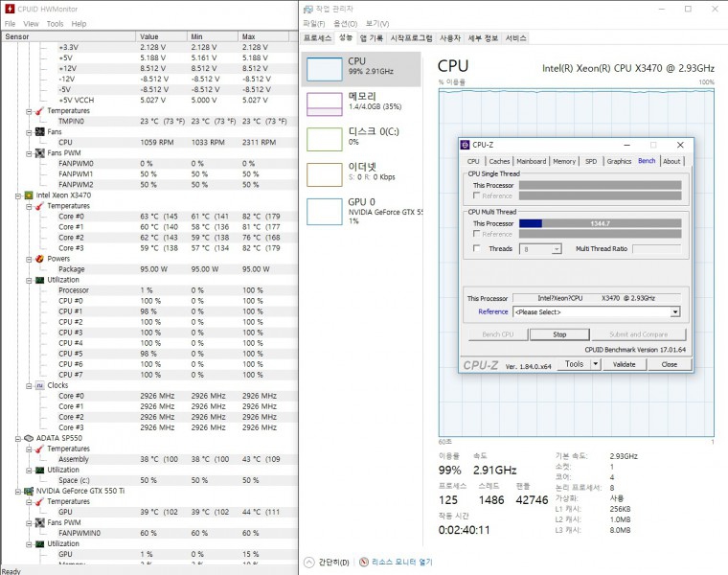
Task: Click the Max column header in HWMonitor
Action: coord(263,36)
